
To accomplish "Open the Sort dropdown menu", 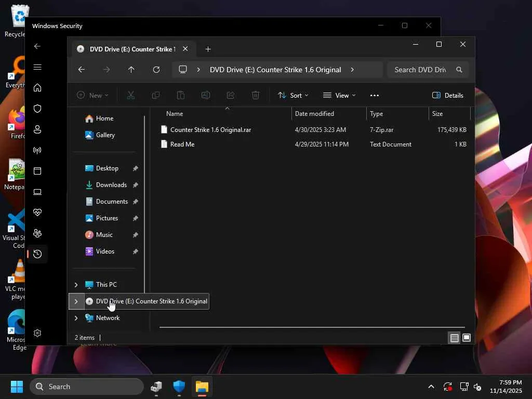I will pos(293,96).
